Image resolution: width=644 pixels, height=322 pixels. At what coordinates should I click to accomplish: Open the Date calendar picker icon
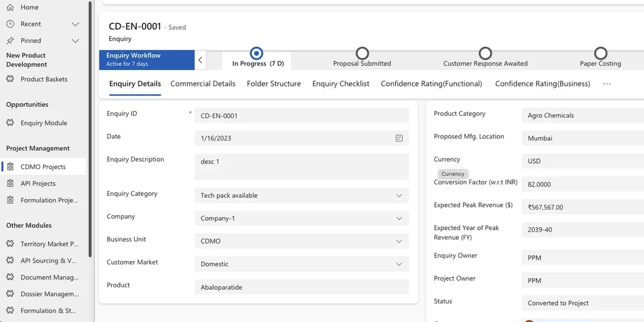399,138
